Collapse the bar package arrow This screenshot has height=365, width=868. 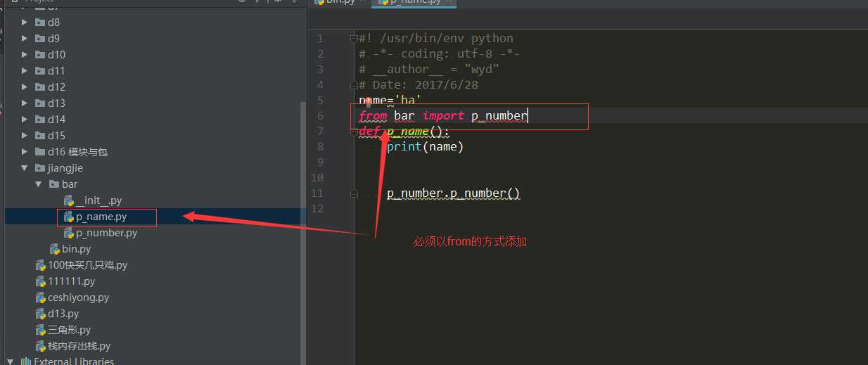tap(39, 184)
